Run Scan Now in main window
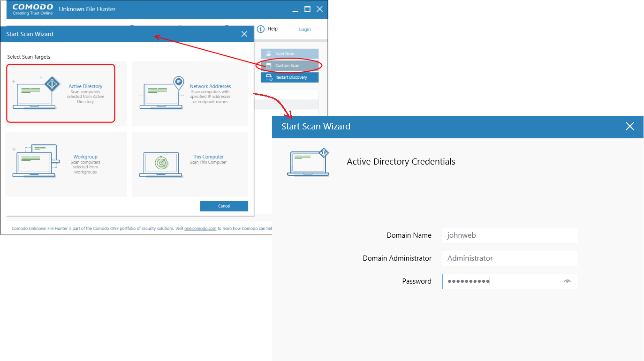644x361 pixels. point(289,54)
